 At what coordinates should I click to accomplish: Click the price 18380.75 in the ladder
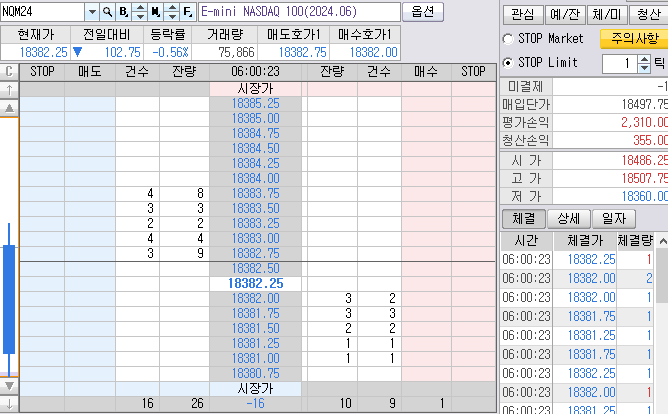(x=255, y=374)
